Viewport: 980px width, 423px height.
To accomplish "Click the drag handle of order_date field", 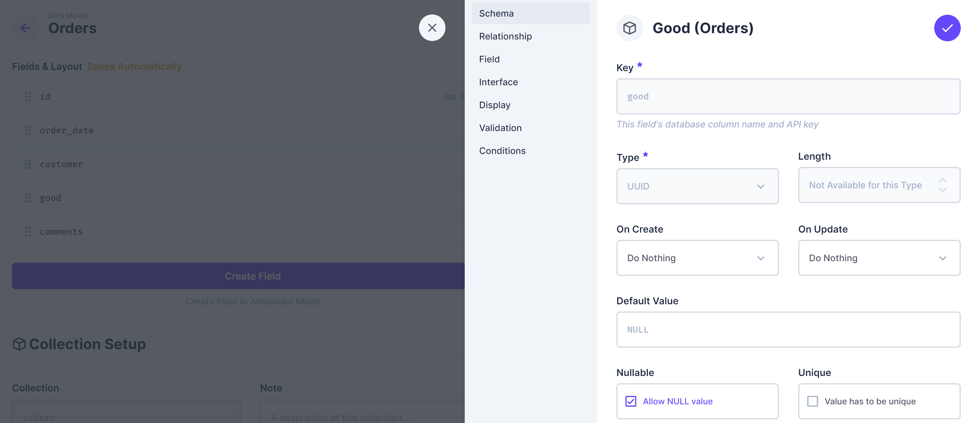I will pos(28,130).
